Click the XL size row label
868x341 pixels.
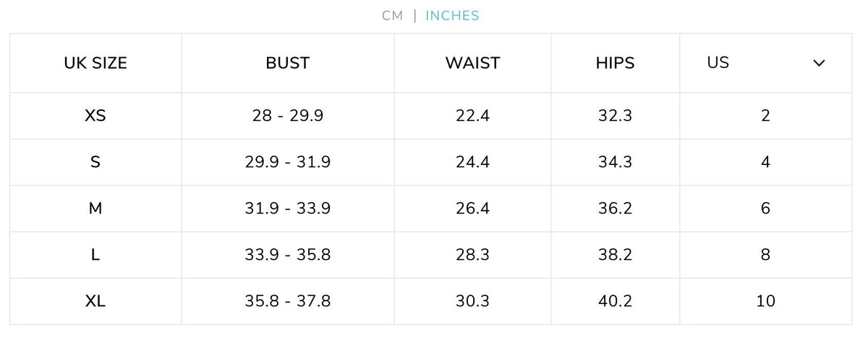click(95, 301)
